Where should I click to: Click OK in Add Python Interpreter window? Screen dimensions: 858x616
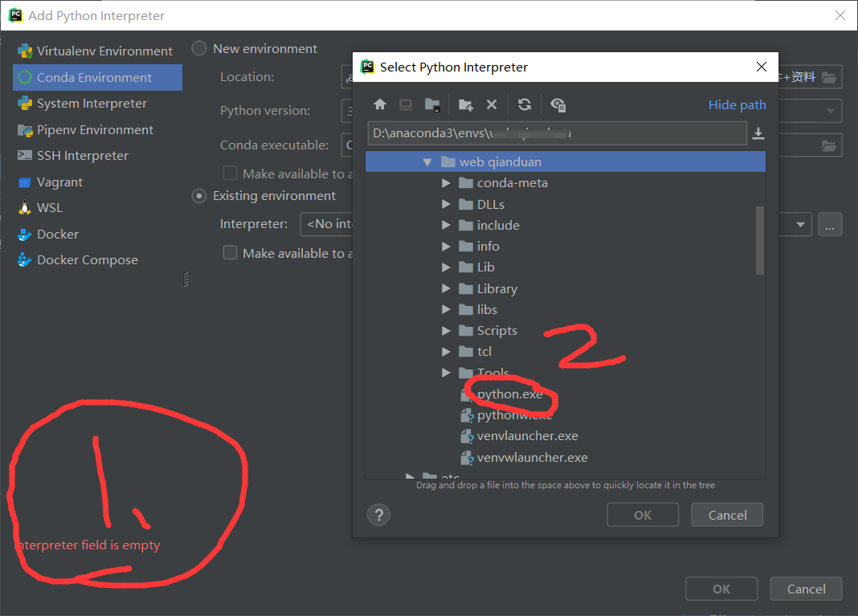[721, 589]
